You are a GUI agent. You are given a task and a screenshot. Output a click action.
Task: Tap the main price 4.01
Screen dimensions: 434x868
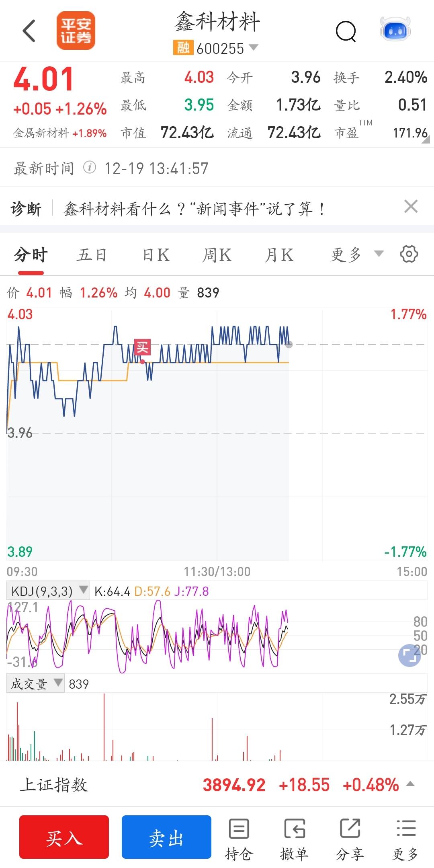coord(43,79)
